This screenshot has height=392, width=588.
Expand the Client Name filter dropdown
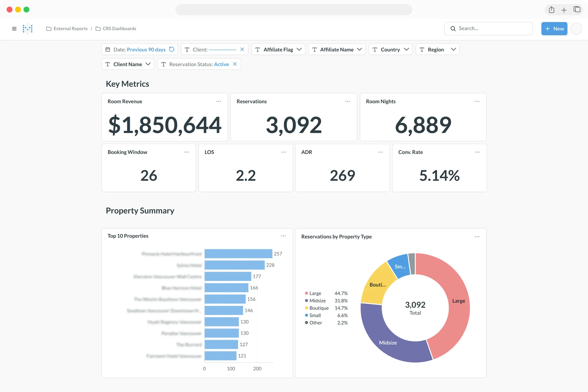click(148, 64)
